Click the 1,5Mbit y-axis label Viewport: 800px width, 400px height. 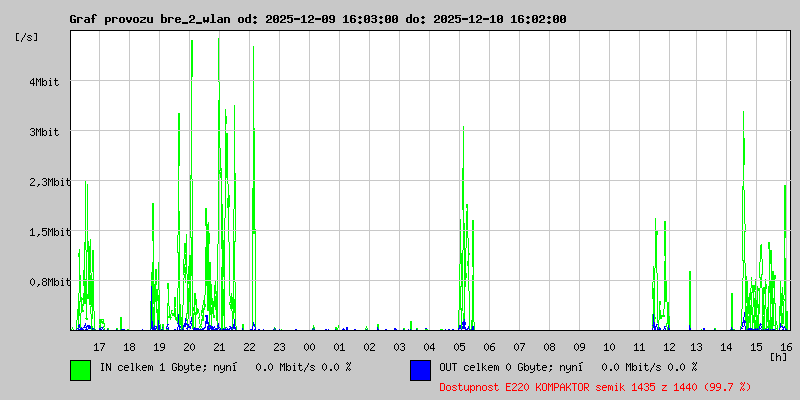49,232
